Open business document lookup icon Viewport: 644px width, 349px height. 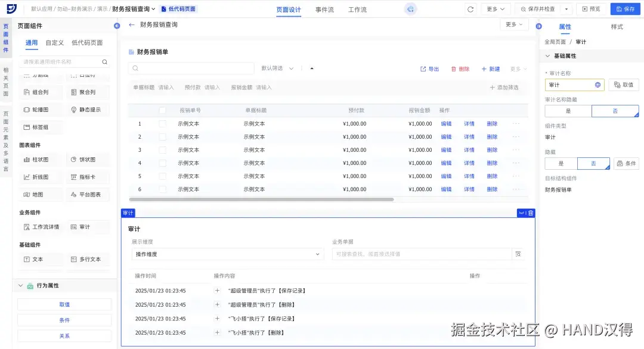pyautogui.click(x=518, y=254)
